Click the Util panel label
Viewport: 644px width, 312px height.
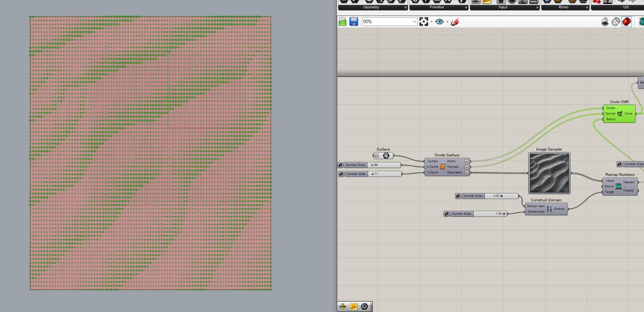(x=625, y=7)
